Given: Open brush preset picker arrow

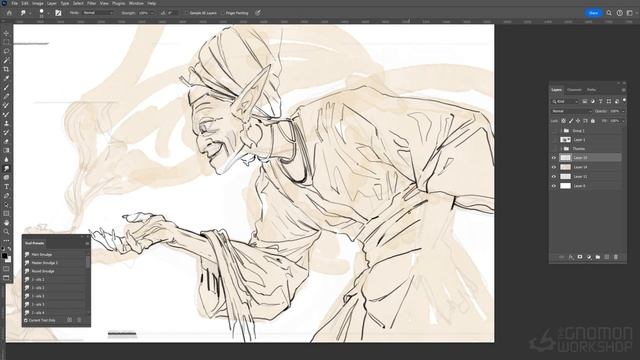Looking at the screenshot, I should 48,13.
